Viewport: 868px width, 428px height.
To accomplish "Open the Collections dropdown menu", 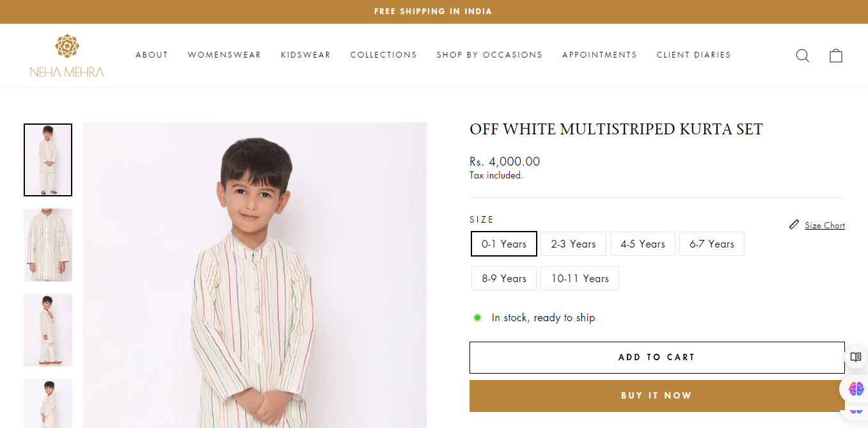I will 384,55.
